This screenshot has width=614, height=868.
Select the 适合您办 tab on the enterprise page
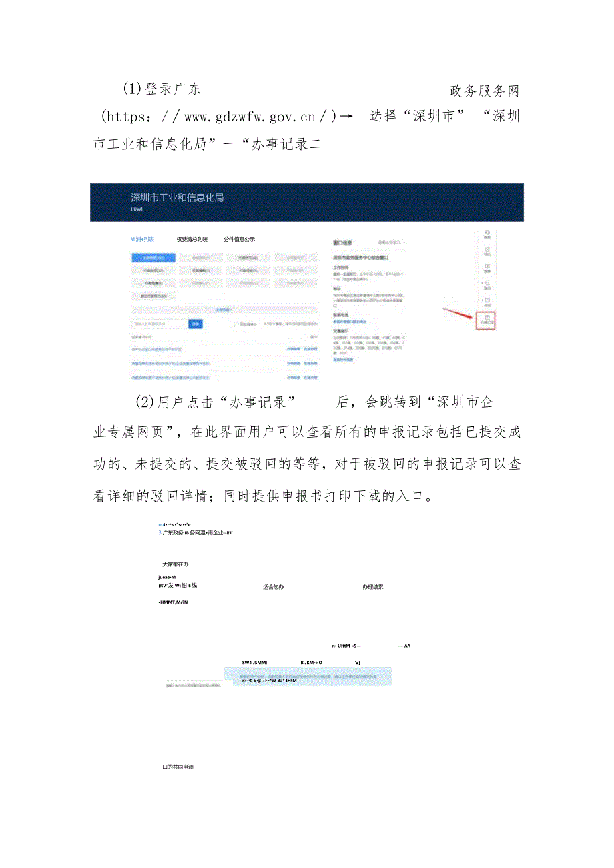click(274, 588)
